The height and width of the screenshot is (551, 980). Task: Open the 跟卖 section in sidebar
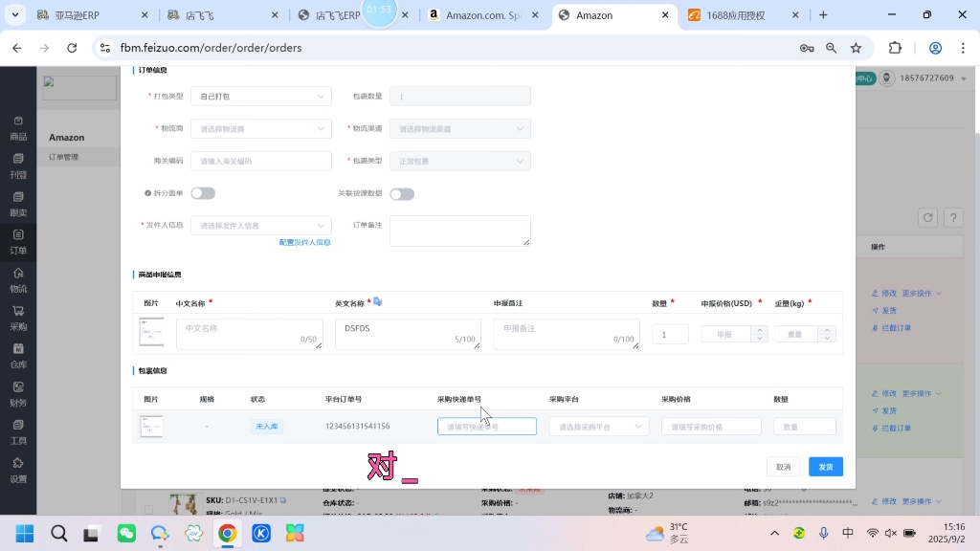(18, 205)
